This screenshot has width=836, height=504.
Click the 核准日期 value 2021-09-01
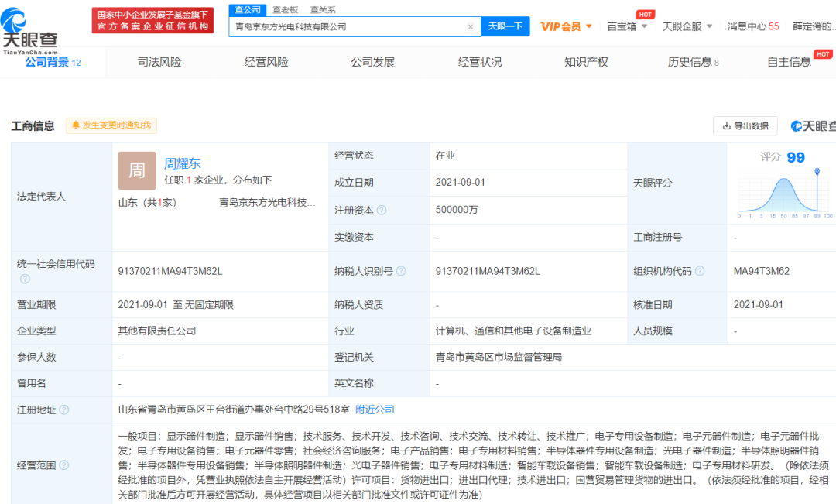pos(758,304)
